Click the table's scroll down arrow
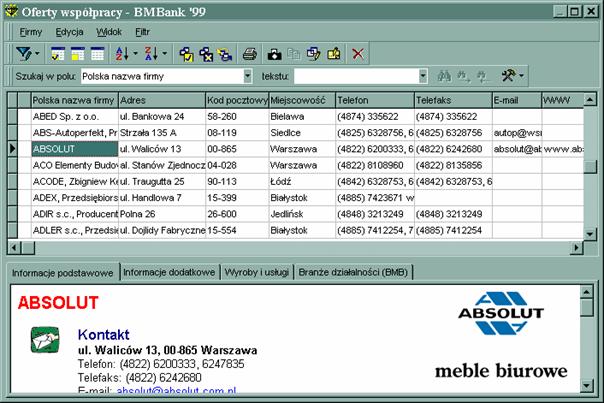This screenshot has width=604, height=403. click(590, 233)
